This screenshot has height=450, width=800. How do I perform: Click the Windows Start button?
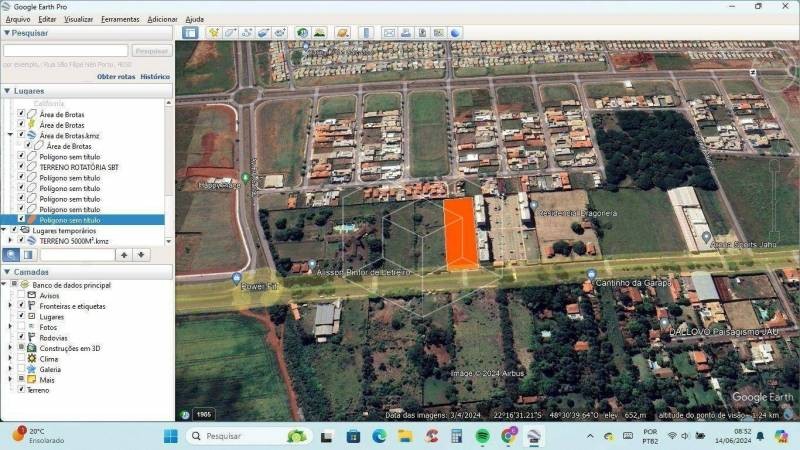pos(171,436)
